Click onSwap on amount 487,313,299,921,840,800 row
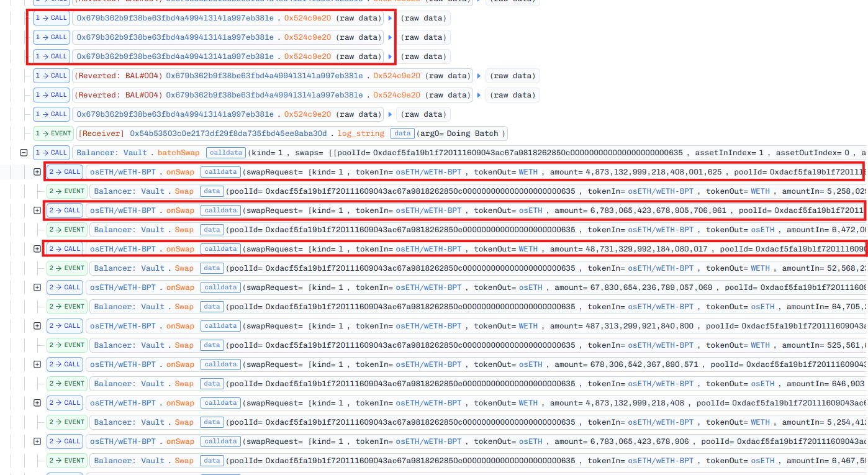 (x=180, y=326)
